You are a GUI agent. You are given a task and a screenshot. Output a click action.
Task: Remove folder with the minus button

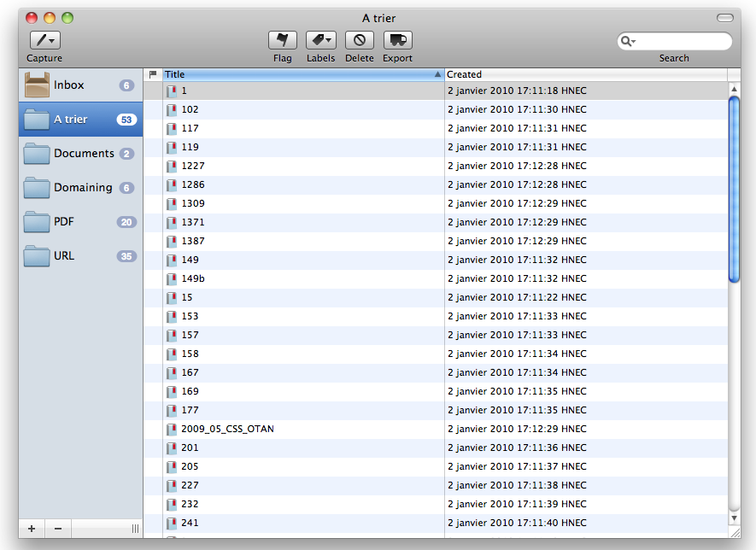coord(58,529)
